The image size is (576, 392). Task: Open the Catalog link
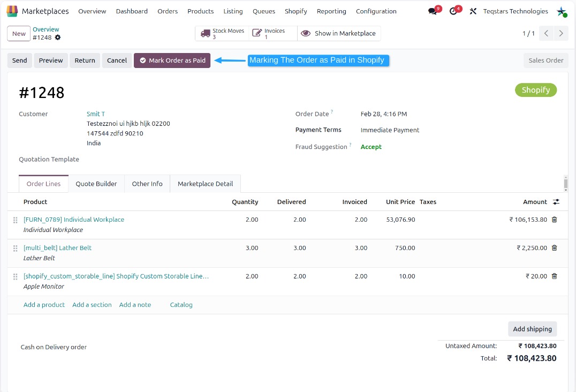tap(181, 305)
